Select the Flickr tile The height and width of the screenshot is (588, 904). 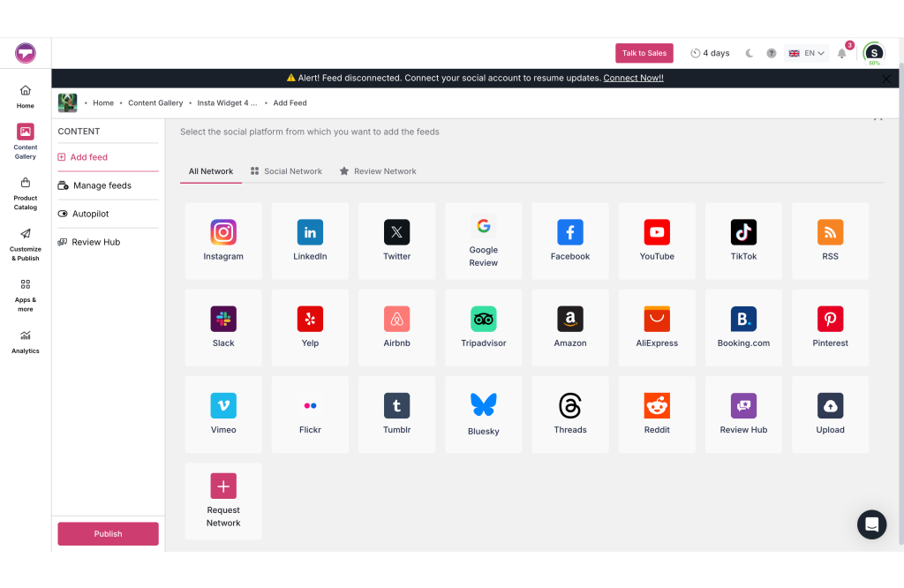[310, 414]
